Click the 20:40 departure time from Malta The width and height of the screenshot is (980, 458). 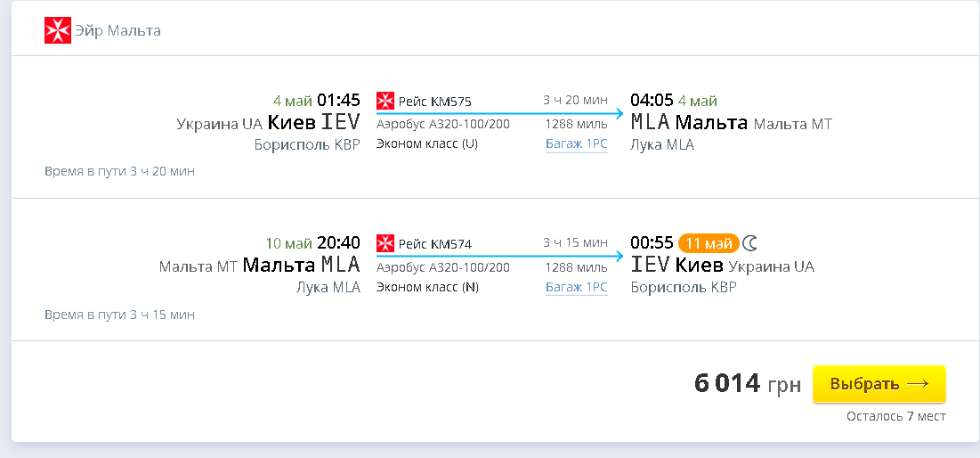338,242
